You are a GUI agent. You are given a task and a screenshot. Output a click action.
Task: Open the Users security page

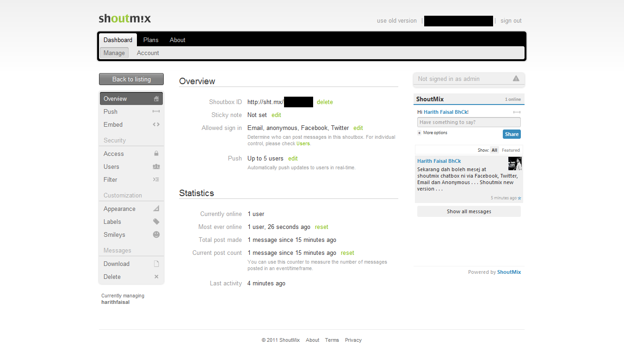coord(131,167)
